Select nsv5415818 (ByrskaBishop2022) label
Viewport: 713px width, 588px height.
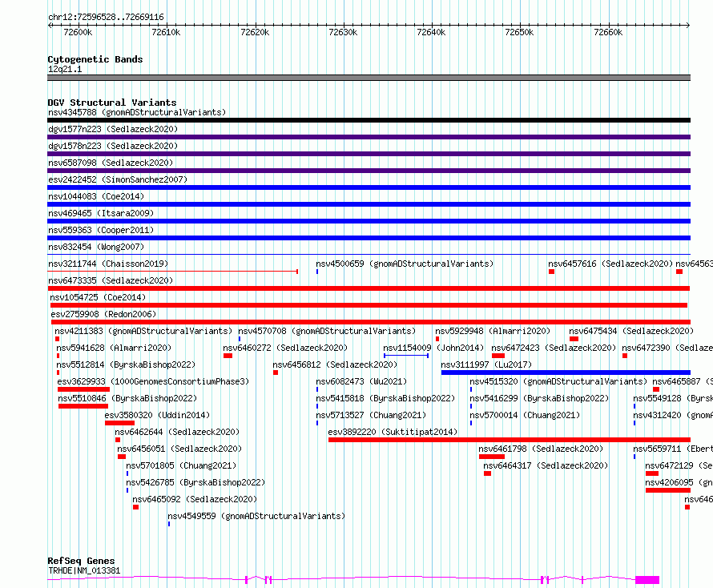[385, 398]
